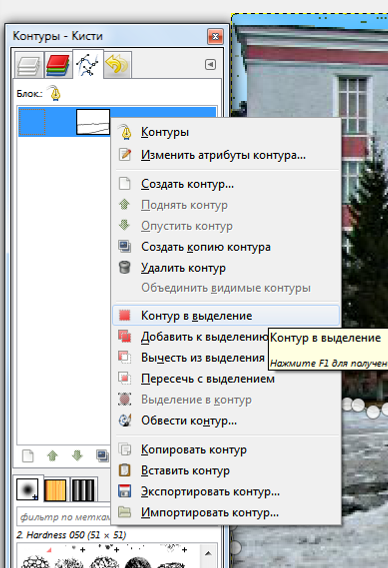Viewport: 388px width, 568px height.
Task: Close the Контуры - Кисти dock window
Action: click(x=215, y=36)
